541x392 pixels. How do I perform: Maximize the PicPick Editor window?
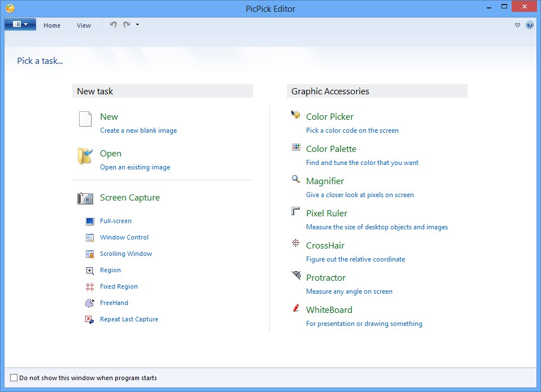point(504,7)
